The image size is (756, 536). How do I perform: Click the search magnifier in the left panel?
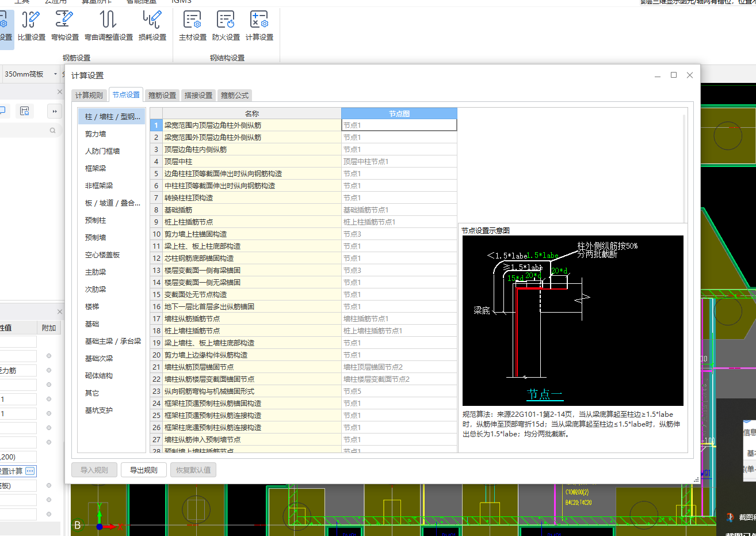point(52,131)
